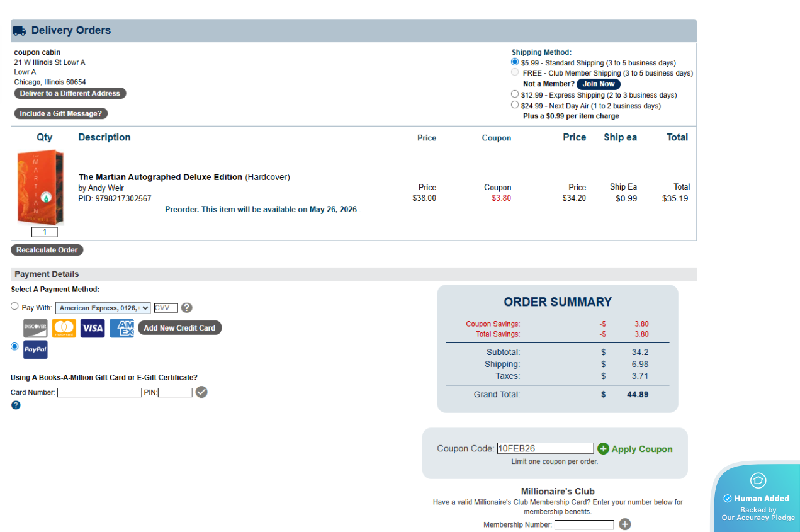Select $12.99 Express Shipping option
The height and width of the screenshot is (532, 800).
coord(515,94)
